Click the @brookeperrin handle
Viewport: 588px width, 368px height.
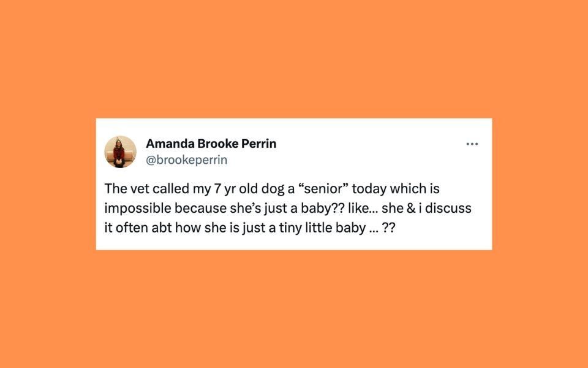(x=186, y=160)
